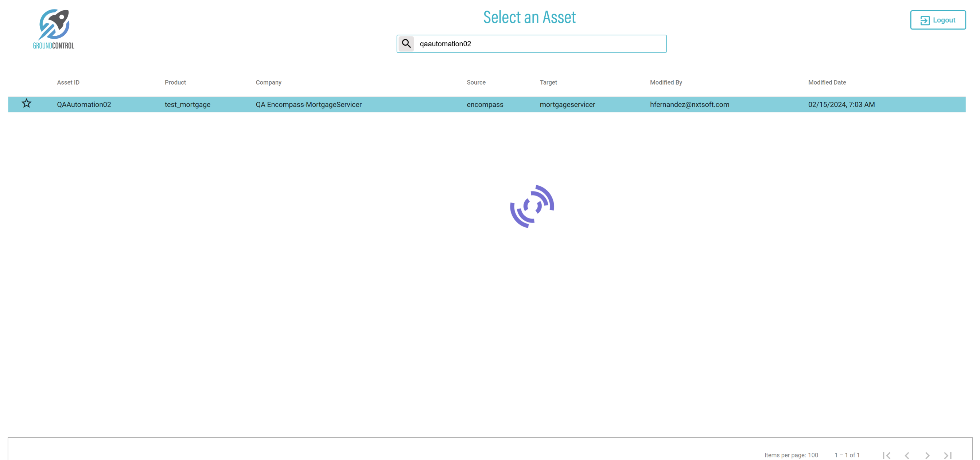The width and height of the screenshot is (980, 460).
Task: Go to the first page
Action: point(886,455)
